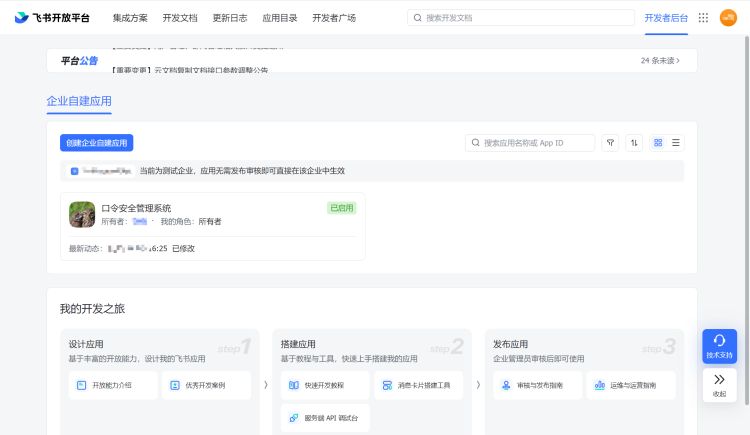
Task: Click the orange user avatar
Action: (x=728, y=18)
